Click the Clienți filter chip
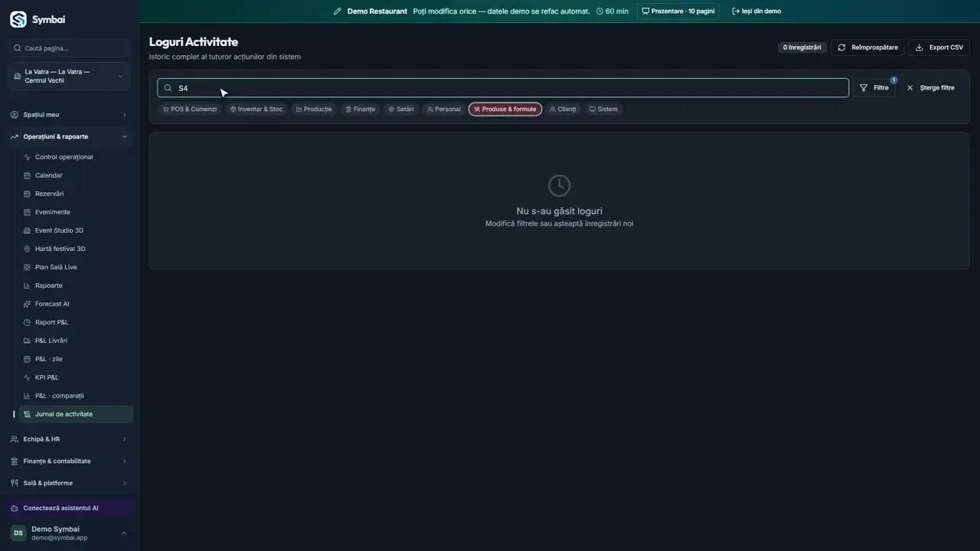980x551 pixels. click(x=563, y=109)
